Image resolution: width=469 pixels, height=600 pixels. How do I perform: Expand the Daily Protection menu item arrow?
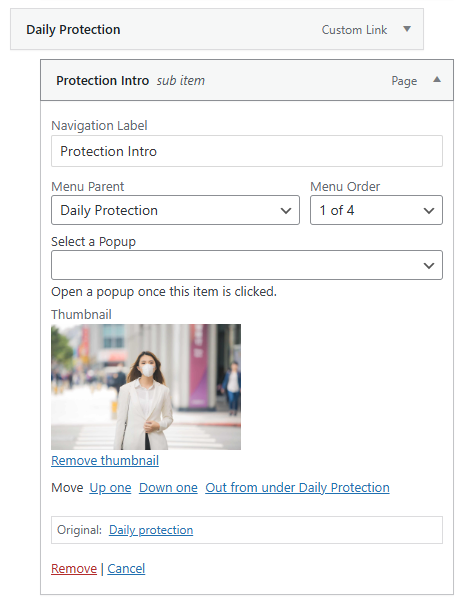coord(407,29)
